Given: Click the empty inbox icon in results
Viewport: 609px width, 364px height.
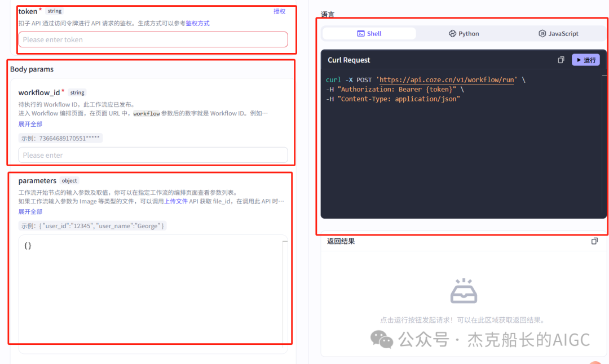Looking at the screenshot, I should pyautogui.click(x=464, y=291).
